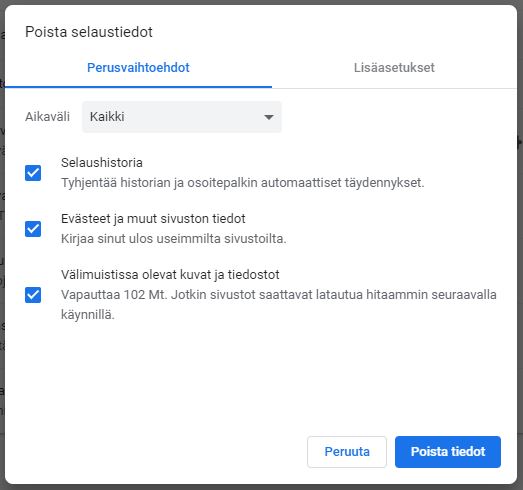Click the arrow beside Kaikki
This screenshot has width=523, height=490.
(x=269, y=117)
